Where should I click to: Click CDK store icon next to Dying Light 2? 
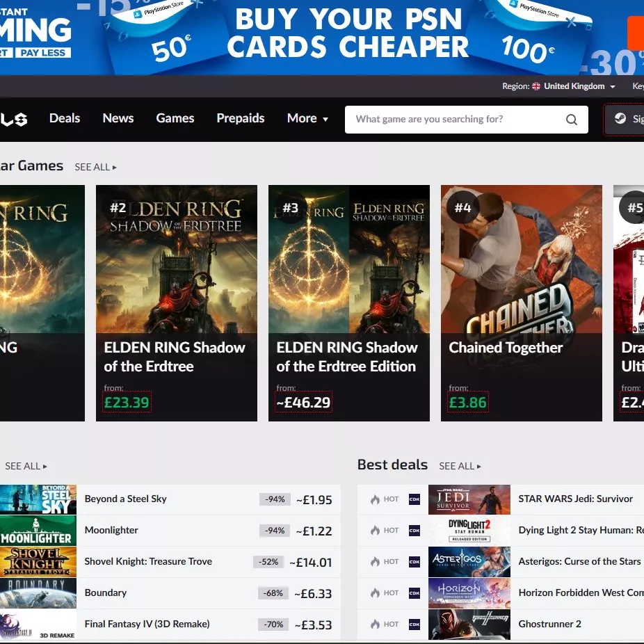coord(414,531)
